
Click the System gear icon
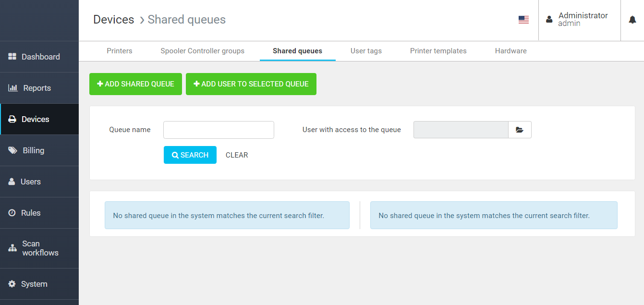[12, 284]
